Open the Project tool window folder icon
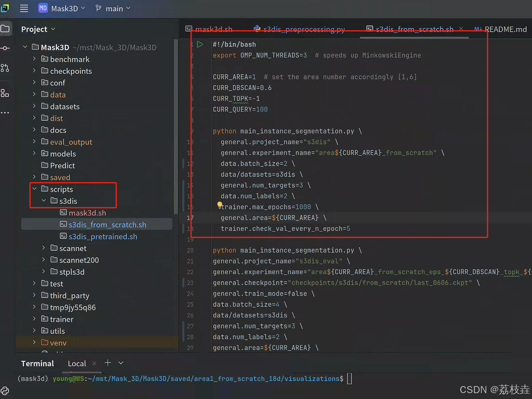 [5, 28]
